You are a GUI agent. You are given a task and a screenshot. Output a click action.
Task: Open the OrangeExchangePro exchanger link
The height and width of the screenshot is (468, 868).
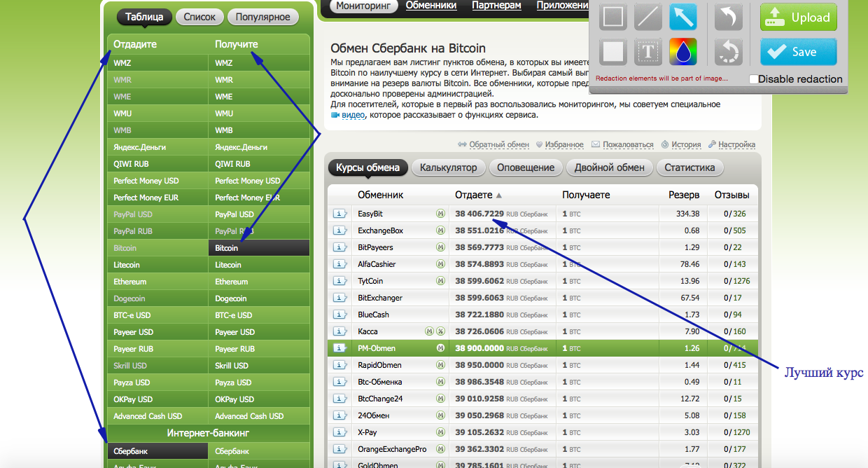(x=392, y=449)
